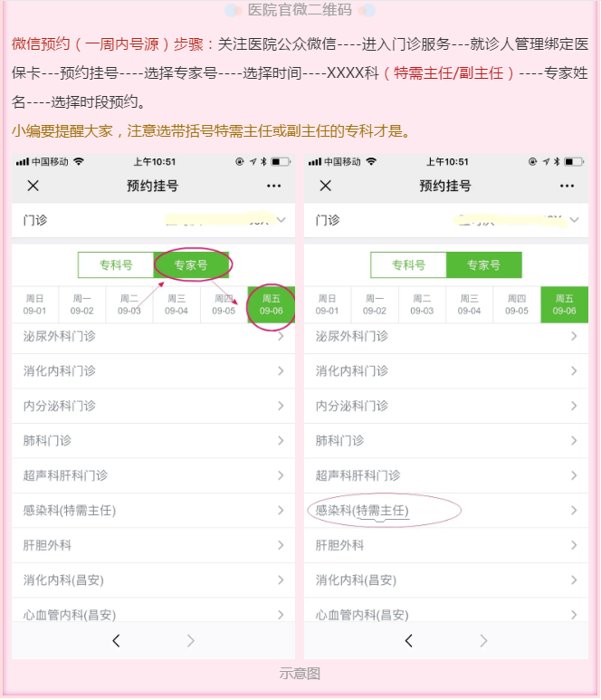Tap the right phone's bottom forward arrow

pyautogui.click(x=483, y=641)
